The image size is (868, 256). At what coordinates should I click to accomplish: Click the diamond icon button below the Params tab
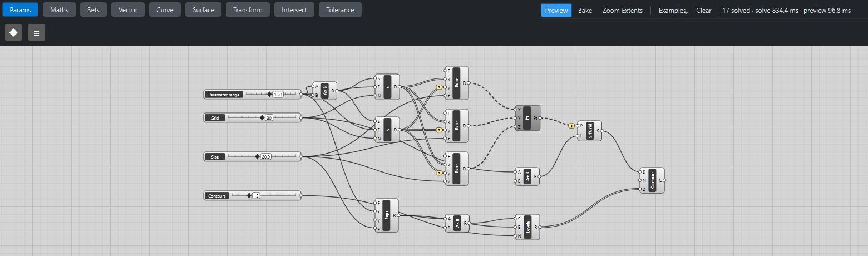[13, 32]
